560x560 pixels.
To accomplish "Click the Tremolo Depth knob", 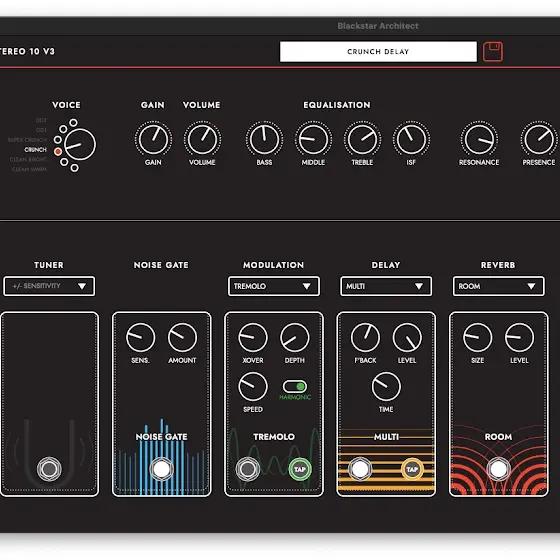I will click(295, 338).
